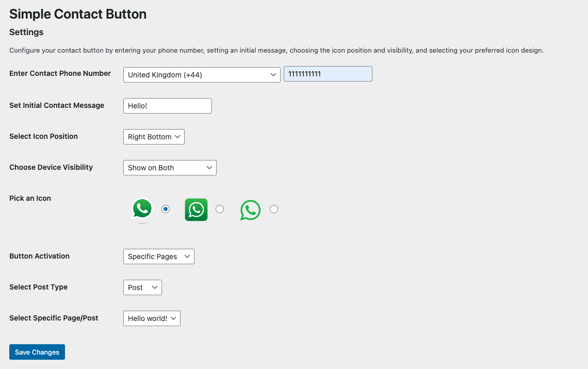Click the Settings subheading
This screenshot has width=588, height=369.
pos(26,33)
